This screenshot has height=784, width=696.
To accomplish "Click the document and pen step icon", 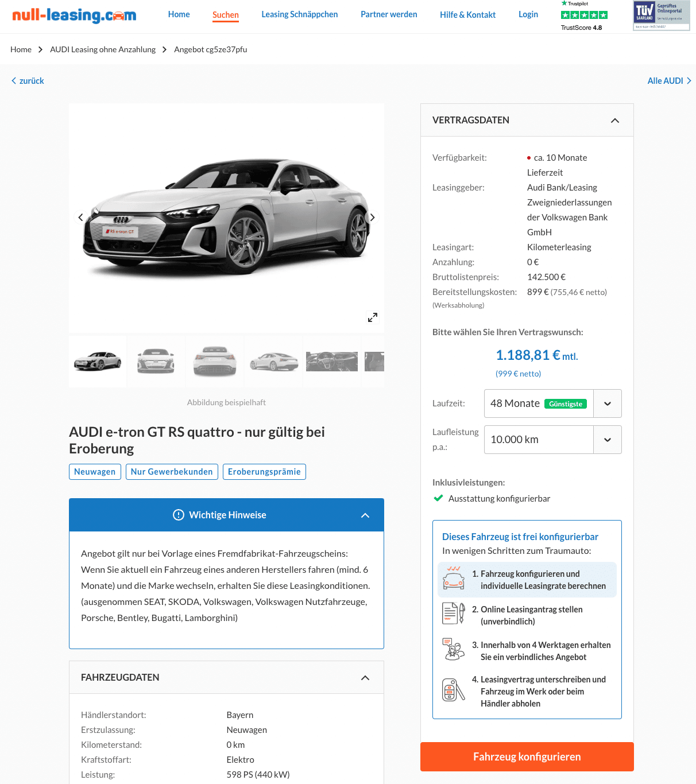I will tap(454, 614).
